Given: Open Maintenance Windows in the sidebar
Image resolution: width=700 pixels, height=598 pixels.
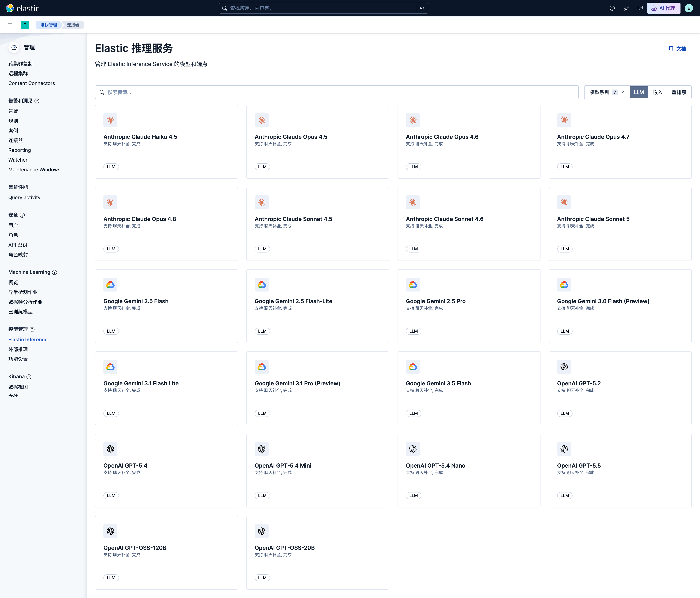Looking at the screenshot, I should (x=34, y=170).
